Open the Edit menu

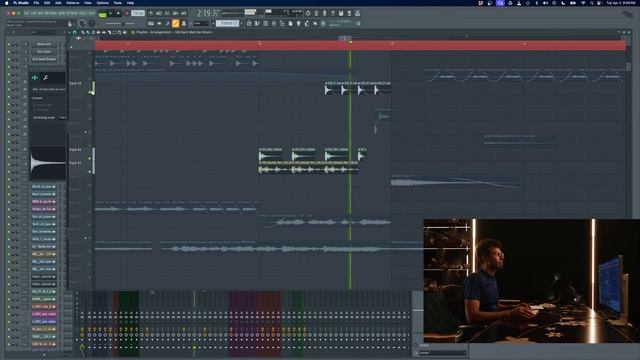(x=47, y=3)
